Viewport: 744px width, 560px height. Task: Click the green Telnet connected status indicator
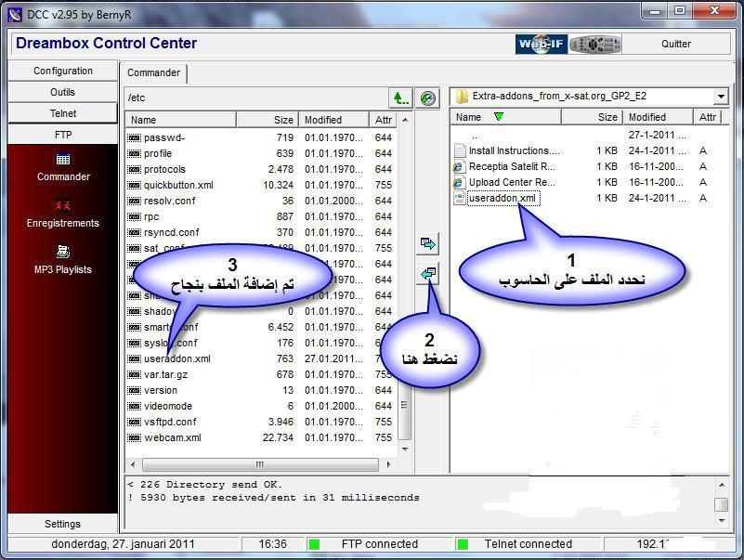pyautogui.click(x=463, y=544)
